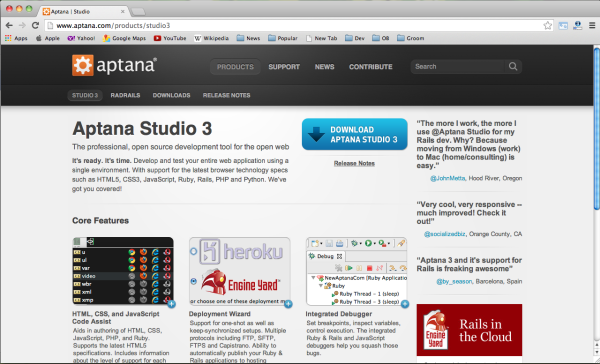Image resolution: width=600 pixels, height=364 pixels.
Task: Expand the Groom bookmark folder
Action: (411, 38)
